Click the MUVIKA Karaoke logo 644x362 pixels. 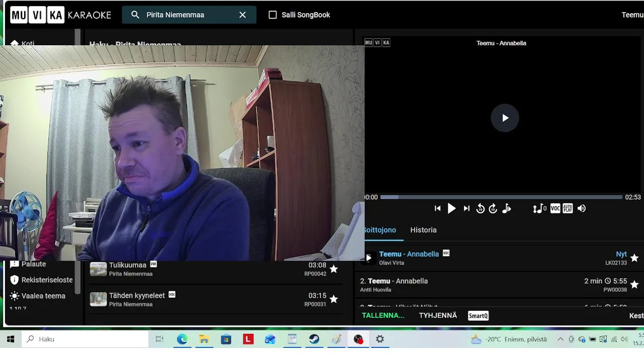click(60, 15)
